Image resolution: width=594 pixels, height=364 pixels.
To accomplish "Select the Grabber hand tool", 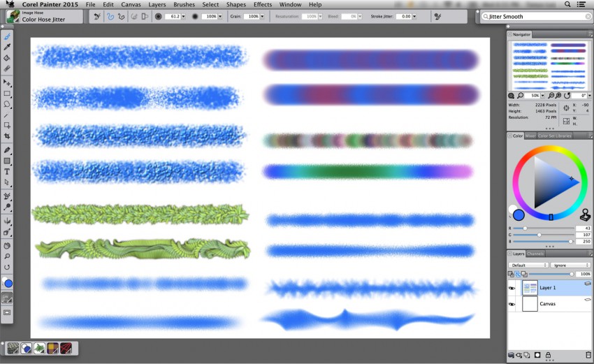I will coord(7,246).
